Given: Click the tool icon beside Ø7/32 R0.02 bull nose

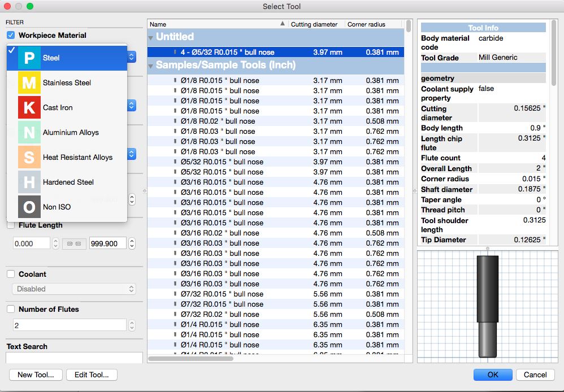Looking at the screenshot, I should [175, 314].
